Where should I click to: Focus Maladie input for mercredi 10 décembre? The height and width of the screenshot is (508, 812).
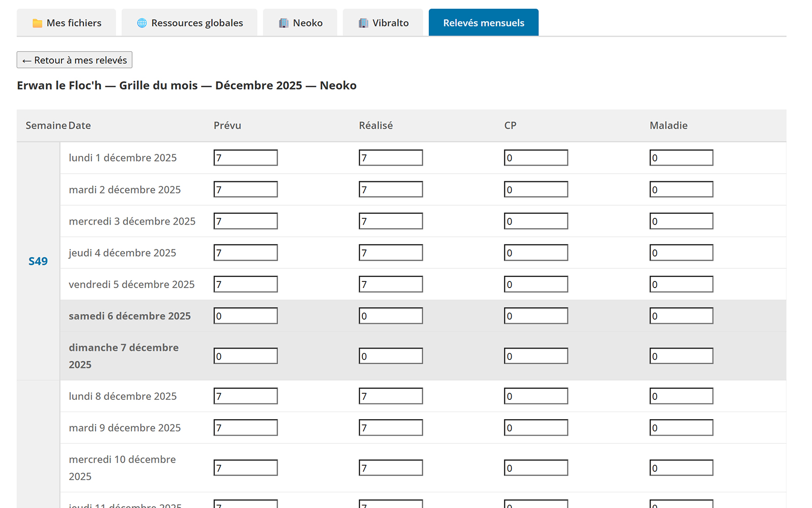pyautogui.click(x=682, y=467)
